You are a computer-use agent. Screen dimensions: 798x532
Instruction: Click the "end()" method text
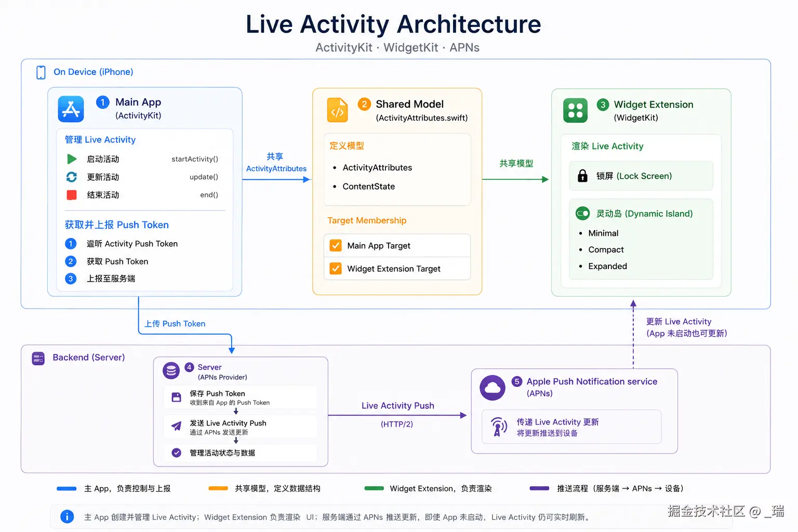click(209, 195)
